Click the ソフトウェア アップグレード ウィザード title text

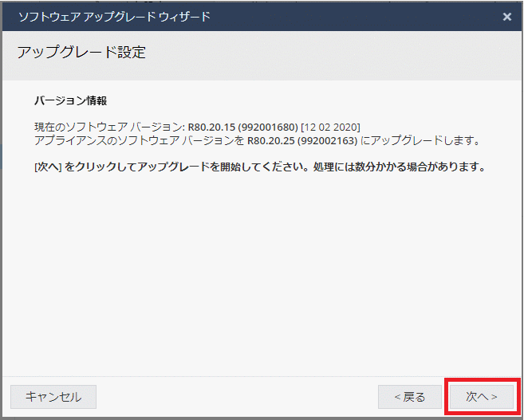tap(114, 16)
